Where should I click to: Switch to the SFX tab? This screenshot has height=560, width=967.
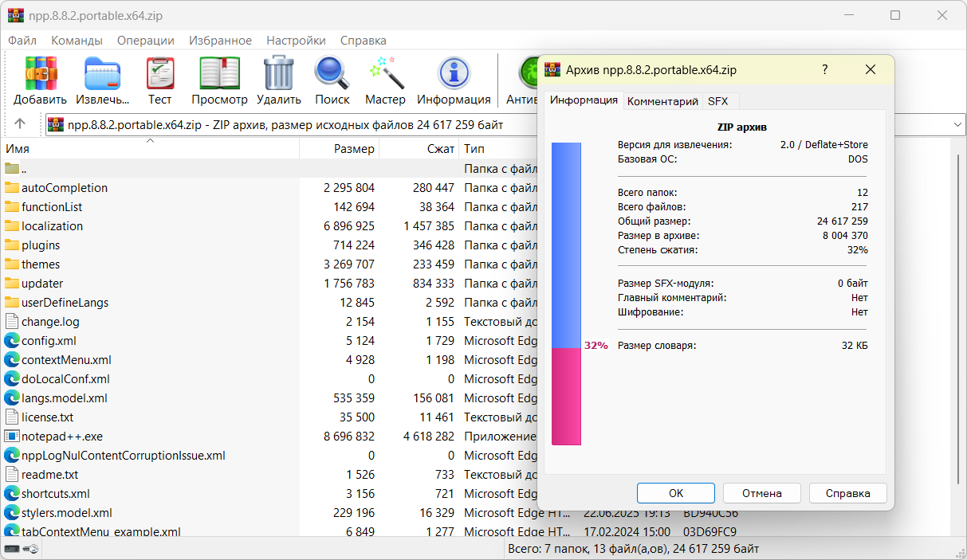717,101
